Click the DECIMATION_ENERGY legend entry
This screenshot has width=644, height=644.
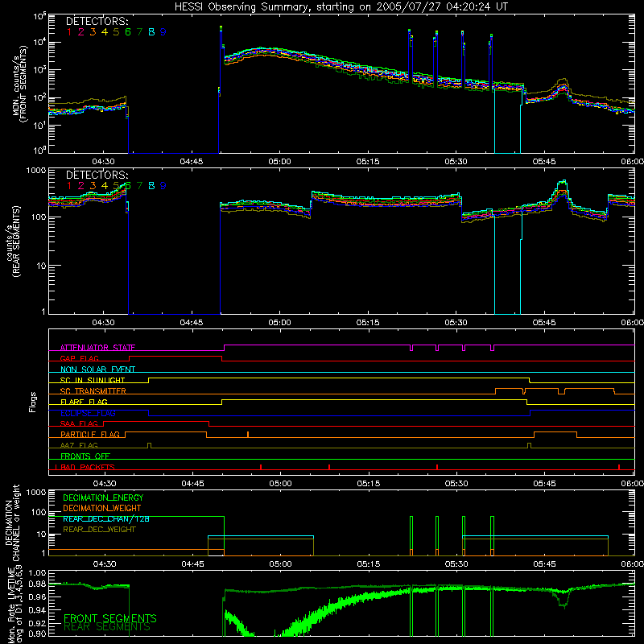103,497
